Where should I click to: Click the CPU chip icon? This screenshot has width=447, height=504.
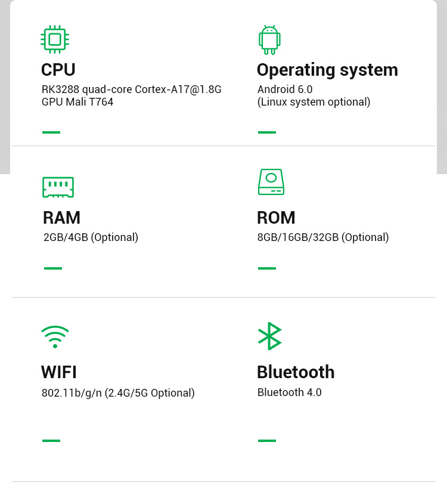click(55, 39)
